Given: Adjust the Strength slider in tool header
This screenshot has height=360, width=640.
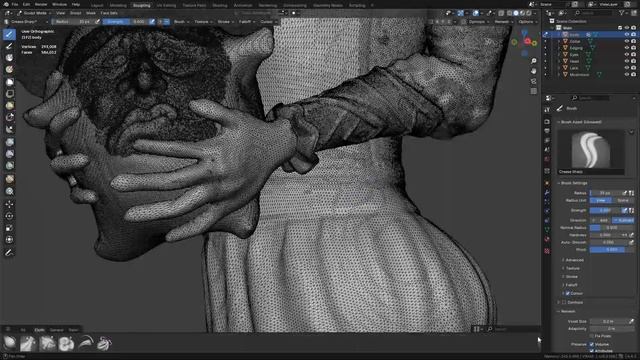Looking at the screenshot, I should click(x=125, y=22).
